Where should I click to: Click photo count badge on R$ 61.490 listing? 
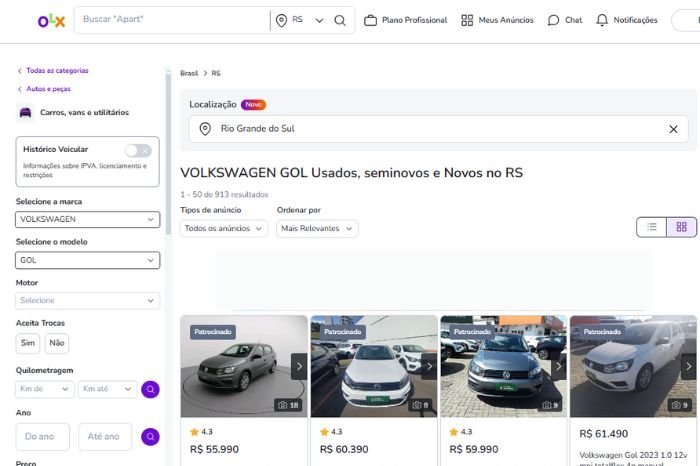(680, 405)
